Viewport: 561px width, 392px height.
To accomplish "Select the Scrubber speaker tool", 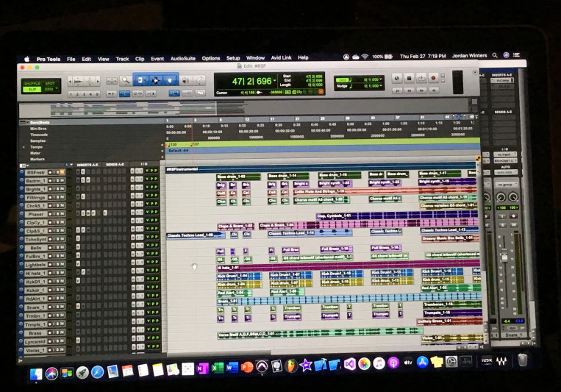I will [x=185, y=81].
